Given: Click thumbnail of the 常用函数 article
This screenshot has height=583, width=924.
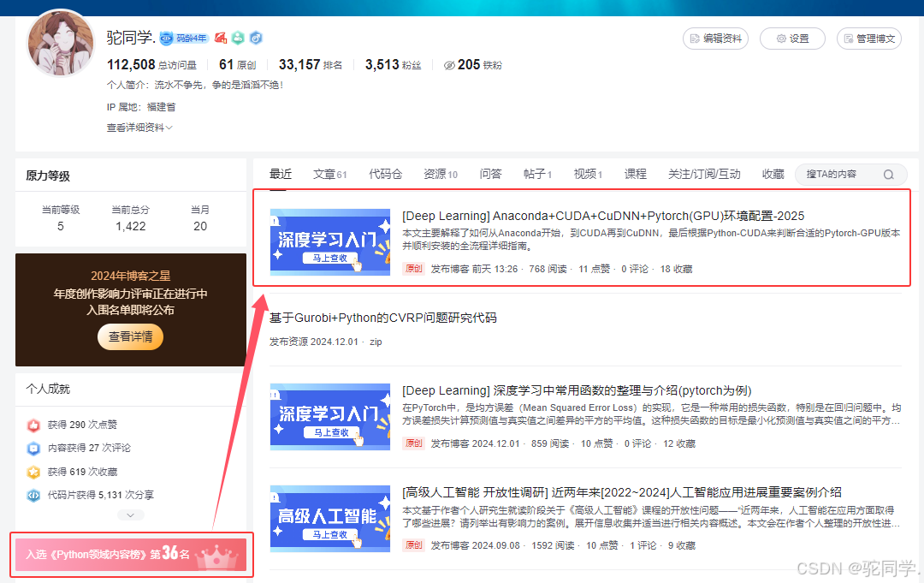Looking at the screenshot, I should point(330,417).
